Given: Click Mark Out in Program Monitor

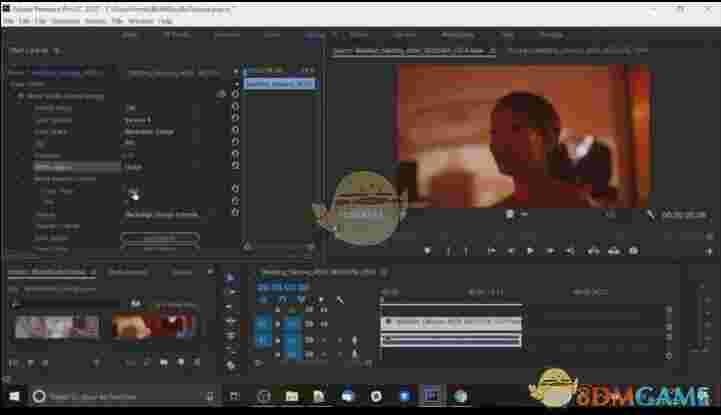Looking at the screenshot, I should (x=466, y=251).
